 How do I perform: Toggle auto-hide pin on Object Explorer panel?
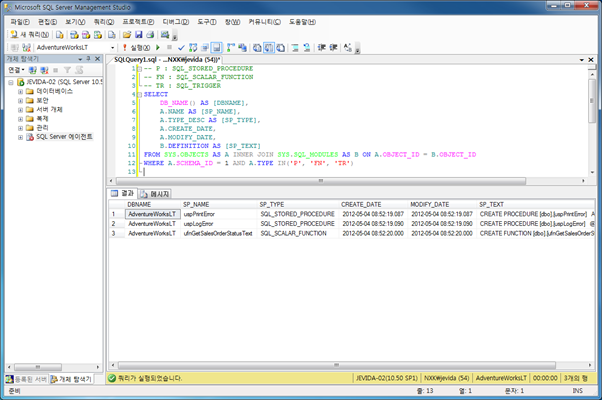[x=89, y=59]
